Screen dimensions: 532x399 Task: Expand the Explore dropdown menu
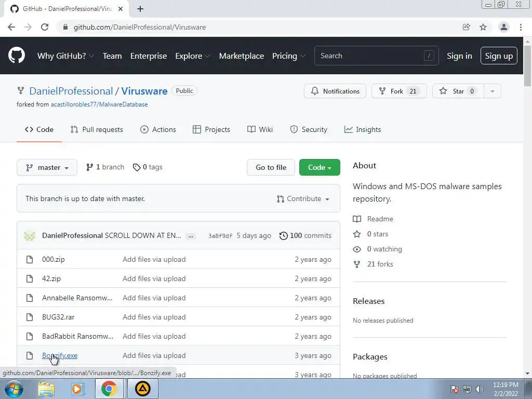[192, 56]
